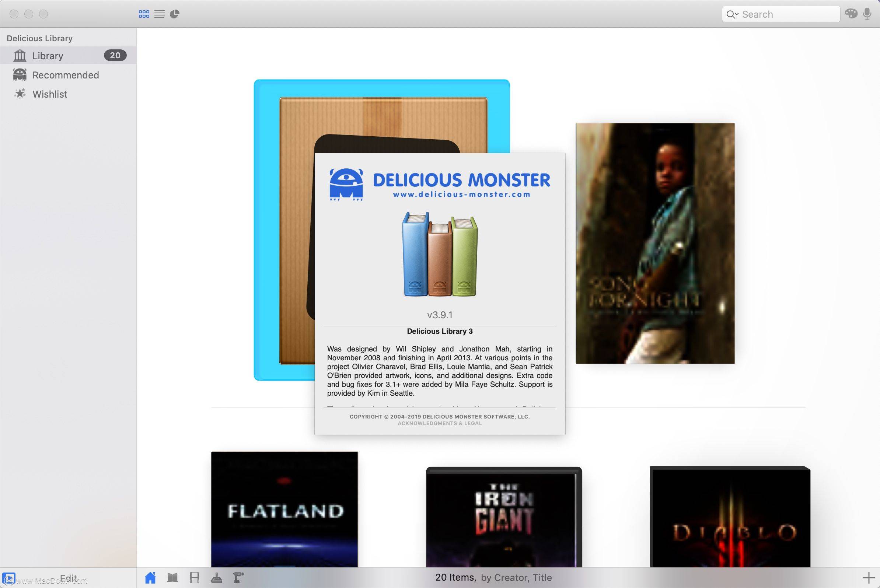Show all items with the home filter
Screen dimensions: 880x588
150,578
